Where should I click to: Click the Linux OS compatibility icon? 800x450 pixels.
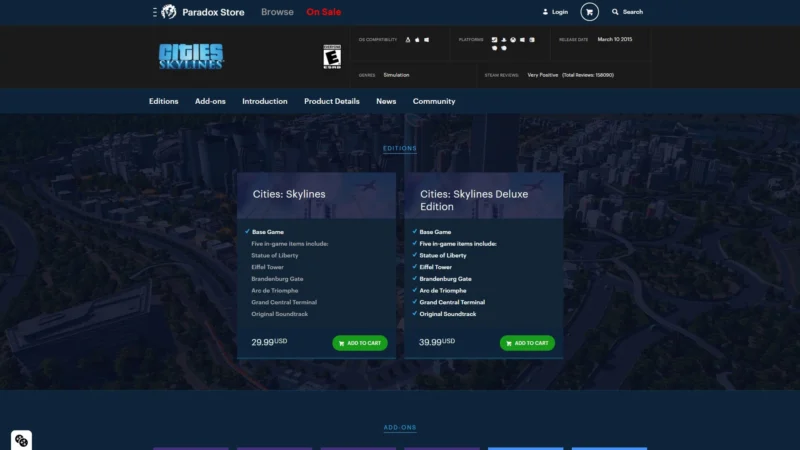(408, 40)
